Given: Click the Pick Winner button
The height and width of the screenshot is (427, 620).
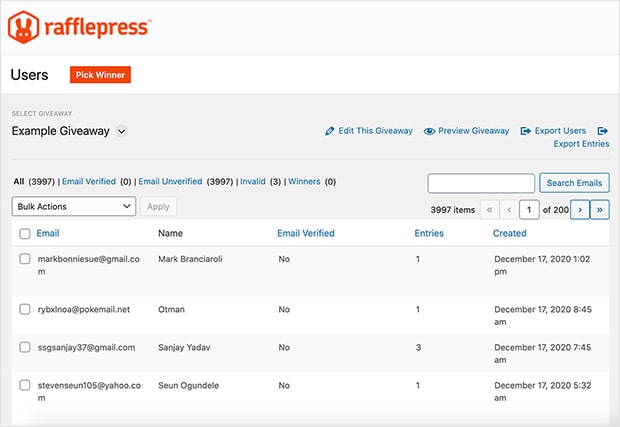Looking at the screenshot, I should 100,75.
